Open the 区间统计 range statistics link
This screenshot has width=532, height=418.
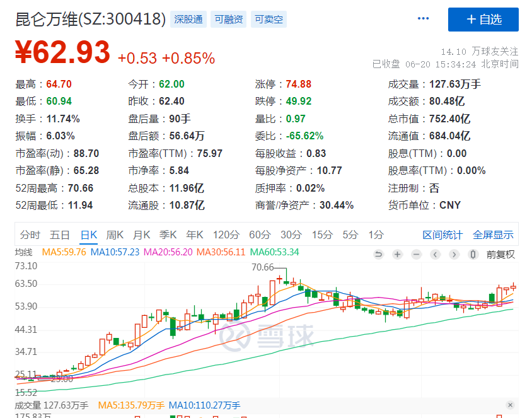coord(442,235)
